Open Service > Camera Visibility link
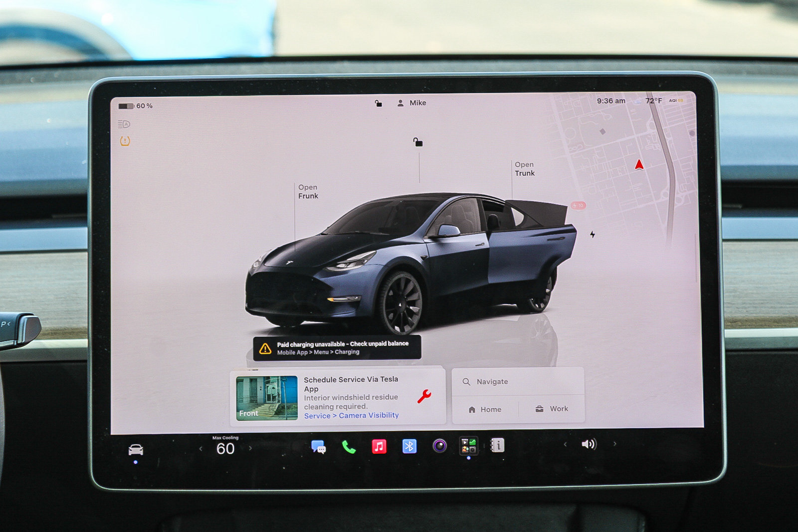The width and height of the screenshot is (798, 532). click(x=352, y=415)
